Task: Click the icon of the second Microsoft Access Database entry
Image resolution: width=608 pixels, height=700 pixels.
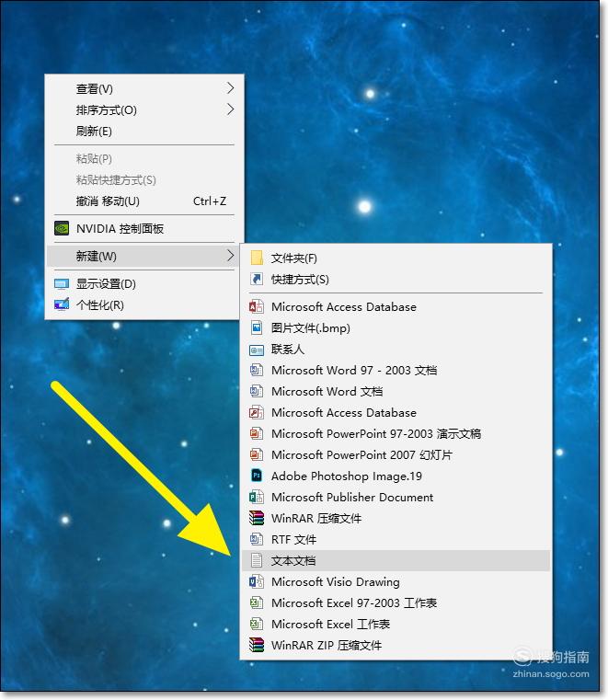Action: coord(257,412)
